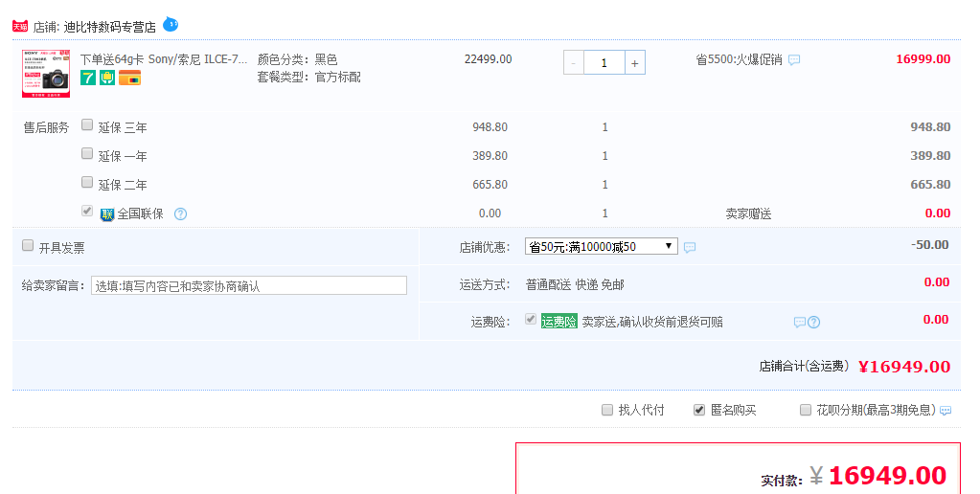Open the blue Wangwang chat icon
The height and width of the screenshot is (494, 980).
[x=171, y=24]
